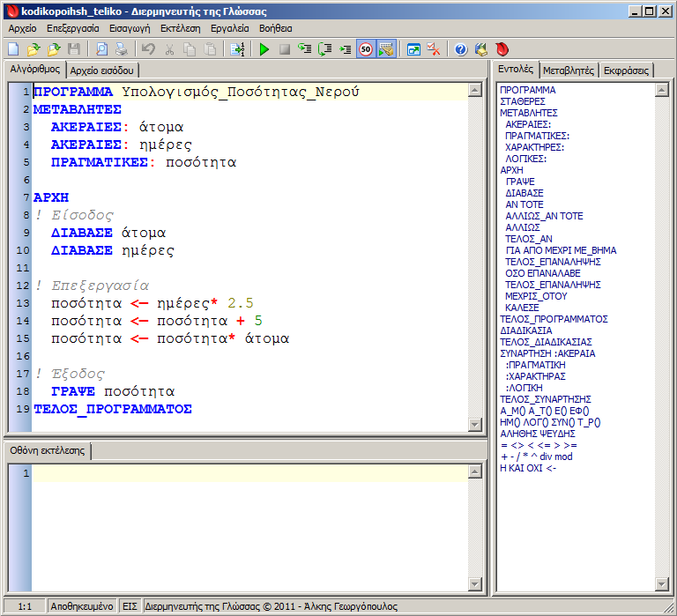
Task: Insert ΔΙΑΔΙΚΑΣΙΑ from commands list
Action: (x=526, y=330)
